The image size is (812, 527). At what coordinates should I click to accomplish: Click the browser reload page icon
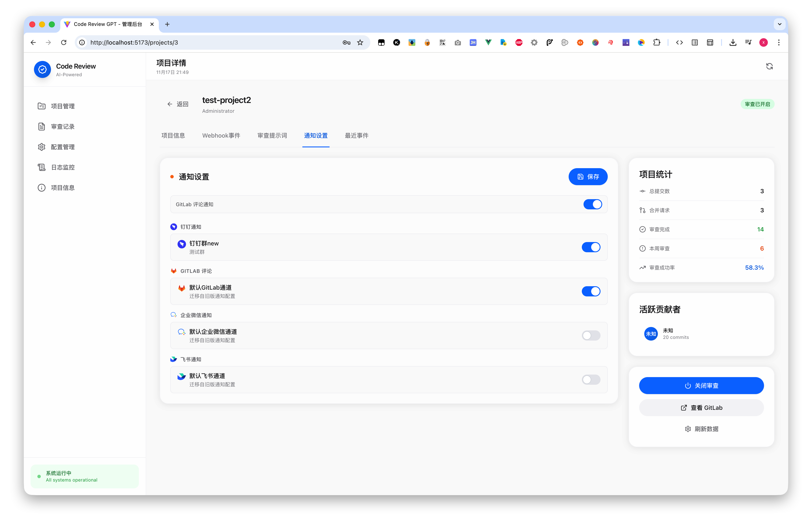coord(64,43)
